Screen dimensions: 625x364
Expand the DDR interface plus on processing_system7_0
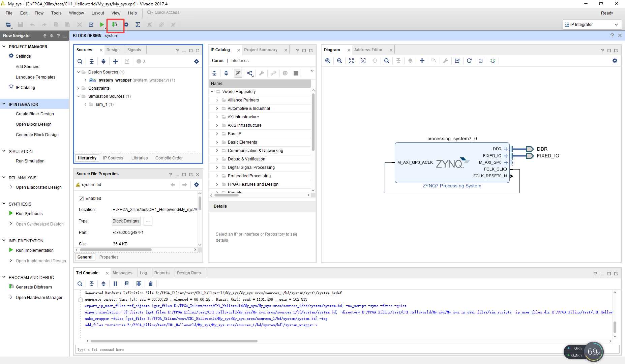click(x=506, y=149)
